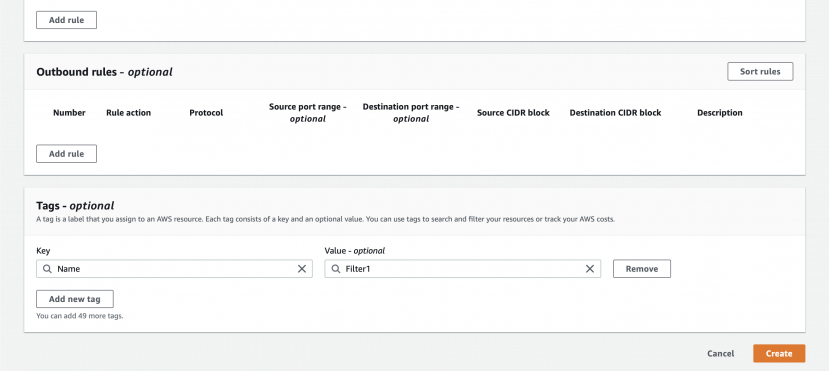Clear the Key field with its X icon
This screenshot has width=829, height=371.
pos(302,269)
